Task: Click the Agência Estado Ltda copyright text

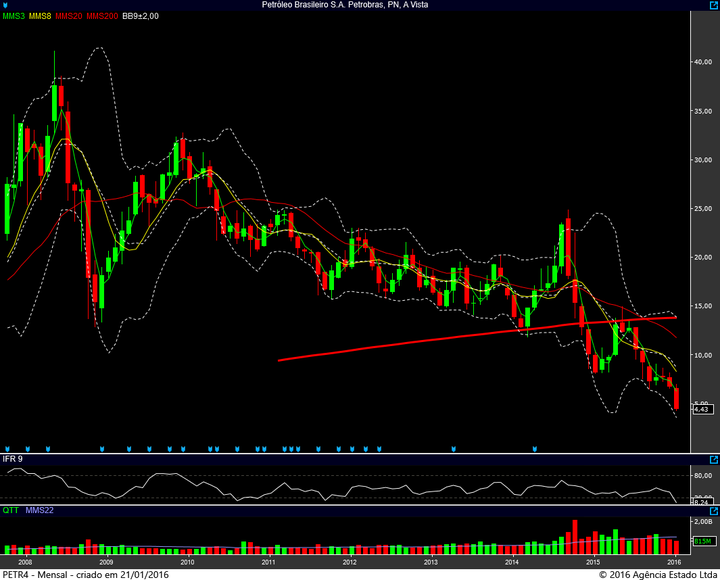Action: (658, 574)
